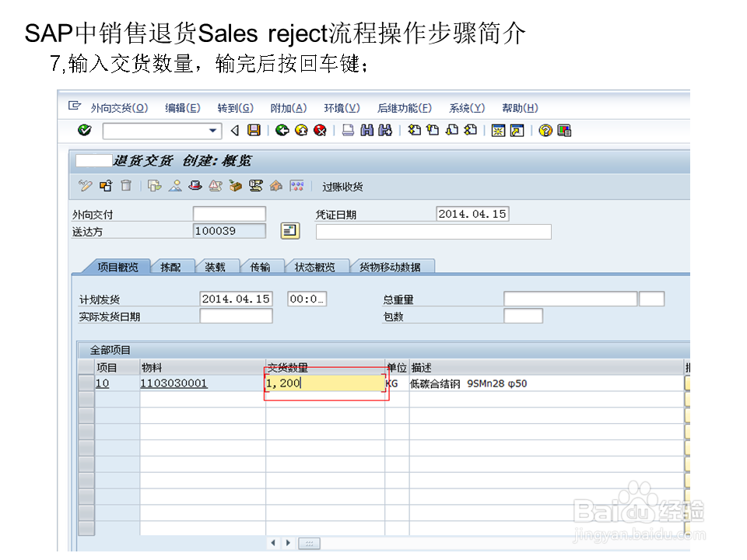Click the 包数 input field

click(x=523, y=316)
